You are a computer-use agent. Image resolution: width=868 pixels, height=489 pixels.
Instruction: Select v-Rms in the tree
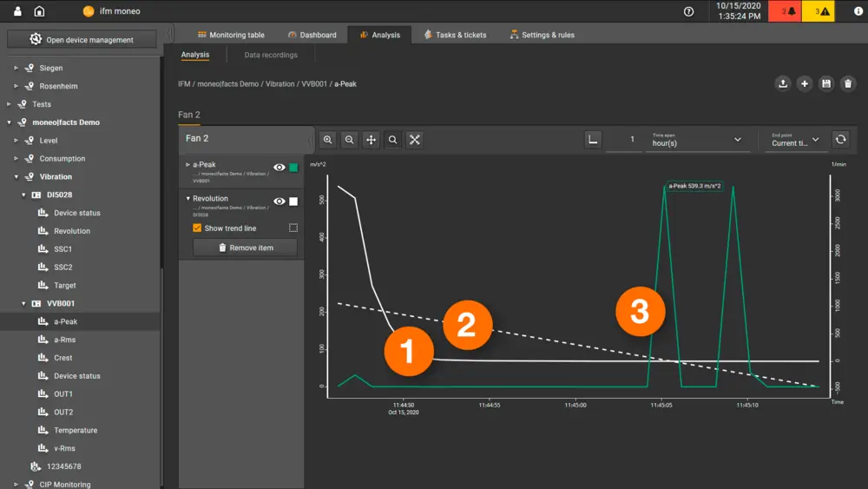click(64, 448)
